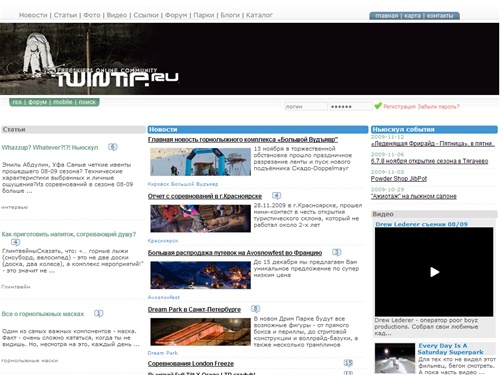Open the Кировск Большой Вудъявр tag

click(183, 184)
